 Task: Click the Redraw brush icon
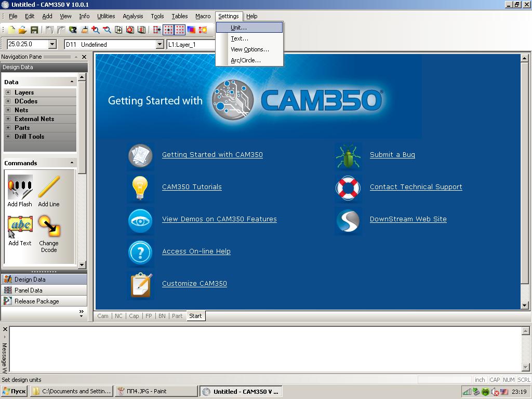pyautogui.click(x=84, y=30)
